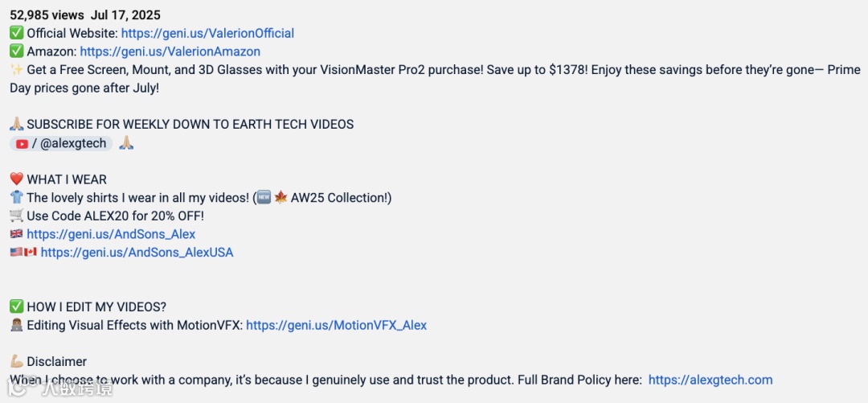The image size is (868, 403).
Task: Click the green checkmark beside HOW I EDIT
Action: [17, 306]
